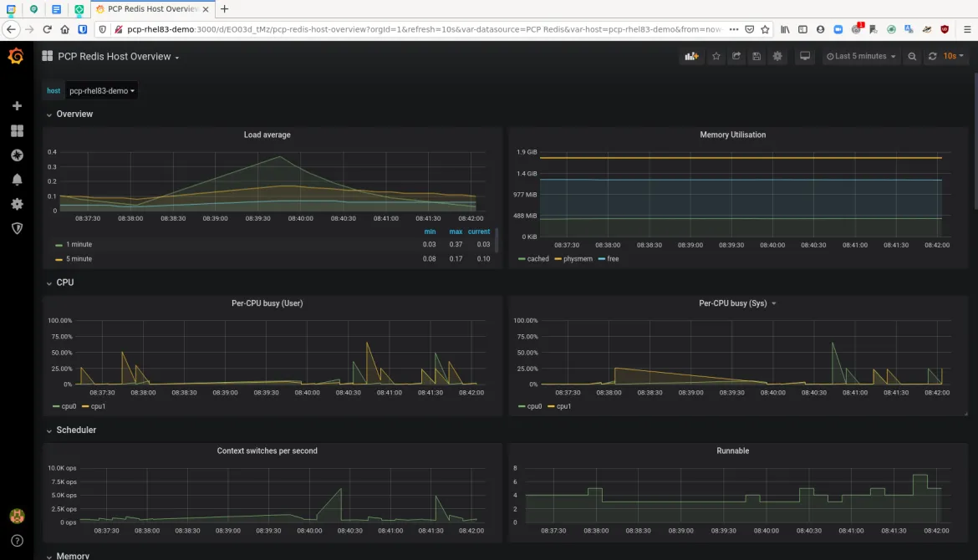Open the host pcp-rhel83-demo dropdown

tap(102, 91)
